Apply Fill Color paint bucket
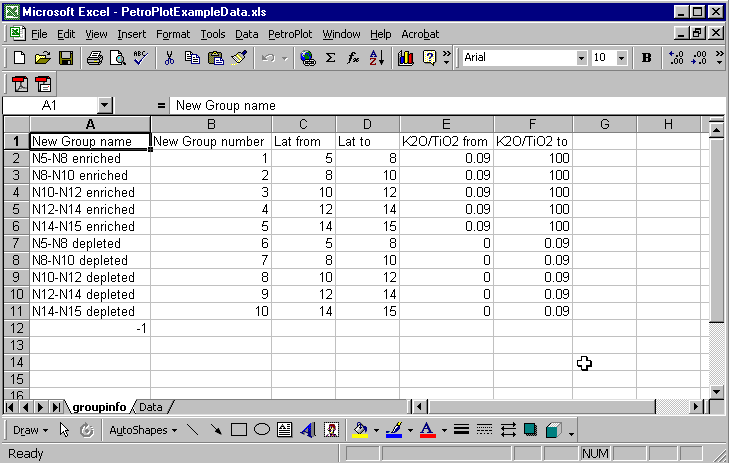This screenshot has height=463, width=729. pos(360,430)
